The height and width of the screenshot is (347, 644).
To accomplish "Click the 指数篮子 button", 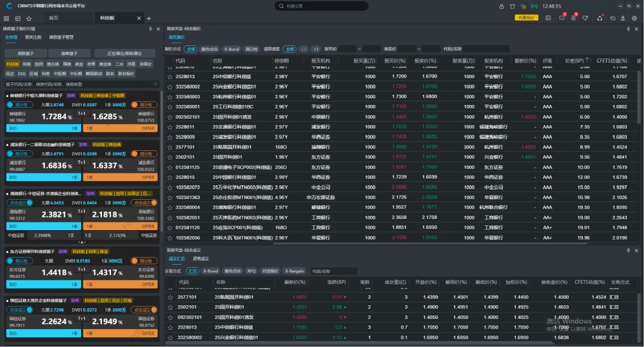I will pos(26,54).
